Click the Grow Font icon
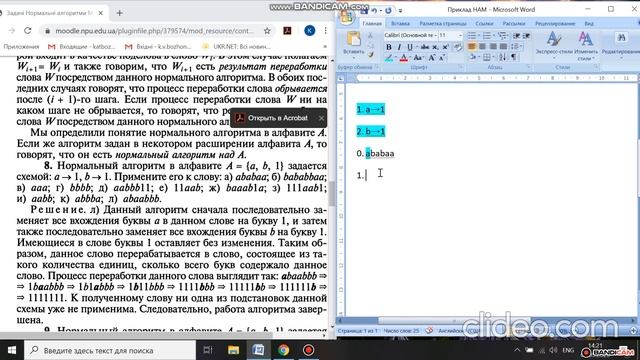 point(431,58)
